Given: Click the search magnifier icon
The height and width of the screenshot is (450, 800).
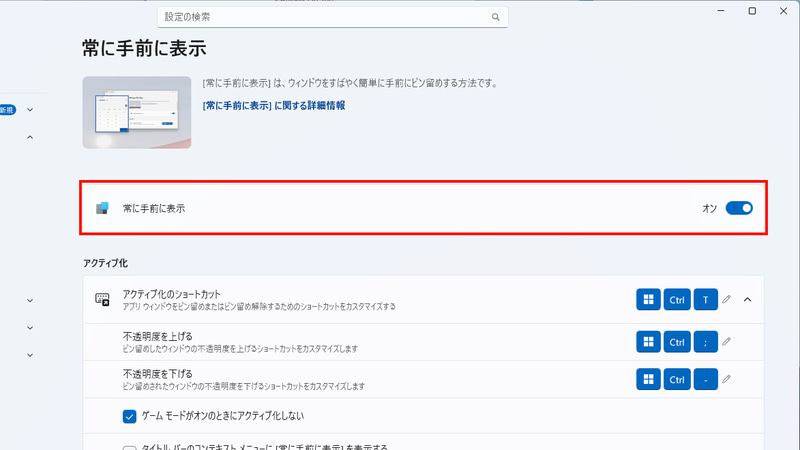Looking at the screenshot, I should [x=495, y=17].
